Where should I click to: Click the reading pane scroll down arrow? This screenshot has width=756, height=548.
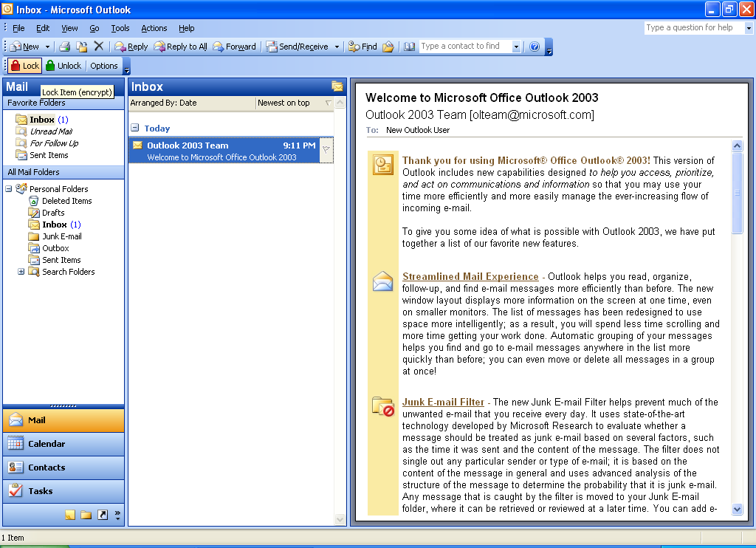click(x=737, y=509)
